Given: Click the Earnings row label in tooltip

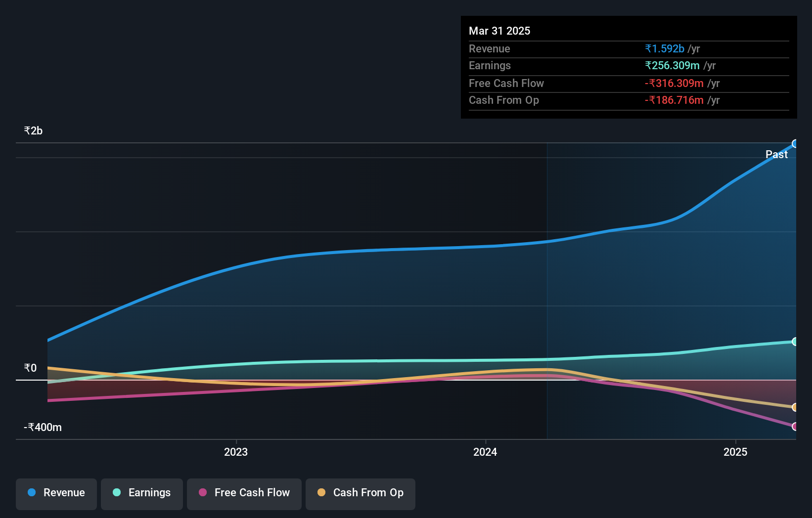Looking at the screenshot, I should [490, 65].
